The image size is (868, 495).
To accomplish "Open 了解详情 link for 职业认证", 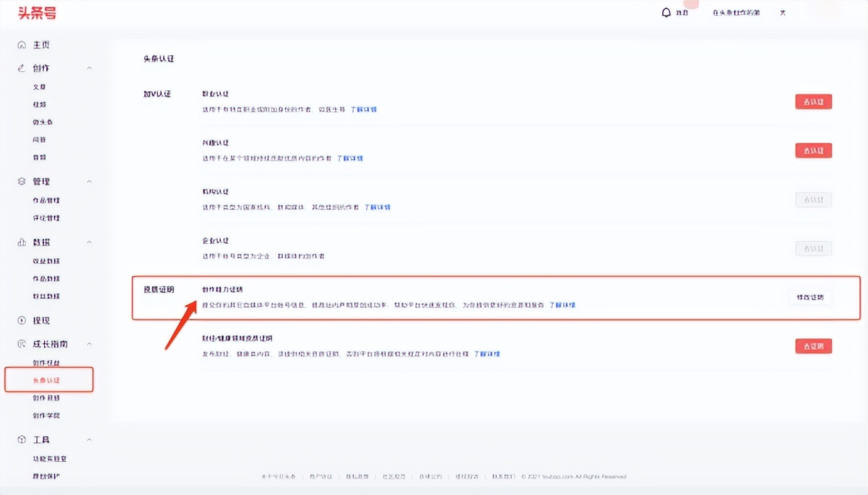I will coord(364,109).
